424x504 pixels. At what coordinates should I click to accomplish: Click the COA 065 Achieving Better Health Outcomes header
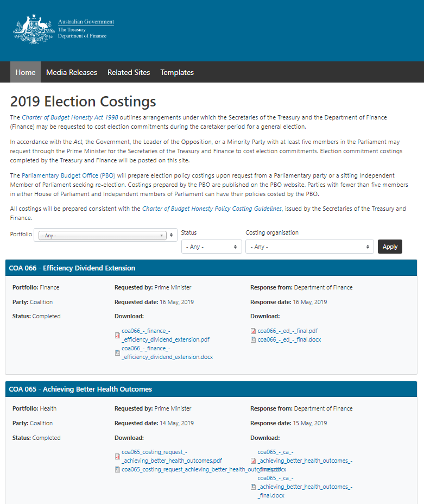80,389
